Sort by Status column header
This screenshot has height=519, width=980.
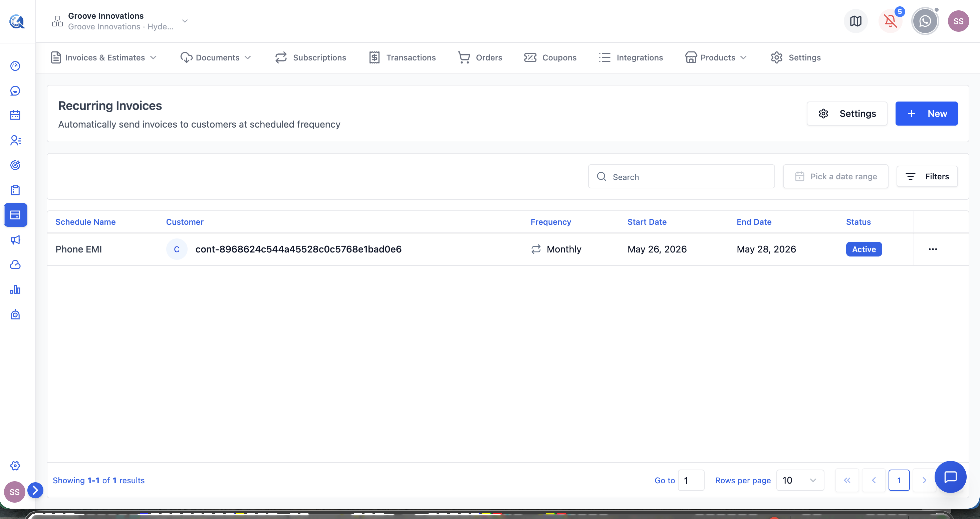coord(858,222)
